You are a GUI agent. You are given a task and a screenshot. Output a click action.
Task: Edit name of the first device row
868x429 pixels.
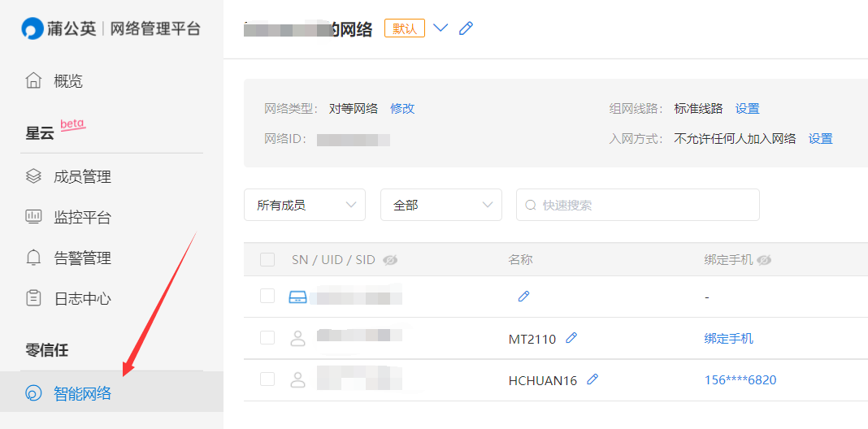[x=523, y=296]
